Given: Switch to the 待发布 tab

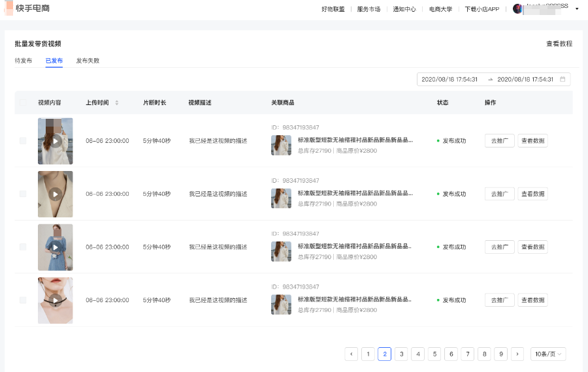Looking at the screenshot, I should pyautogui.click(x=24, y=61).
